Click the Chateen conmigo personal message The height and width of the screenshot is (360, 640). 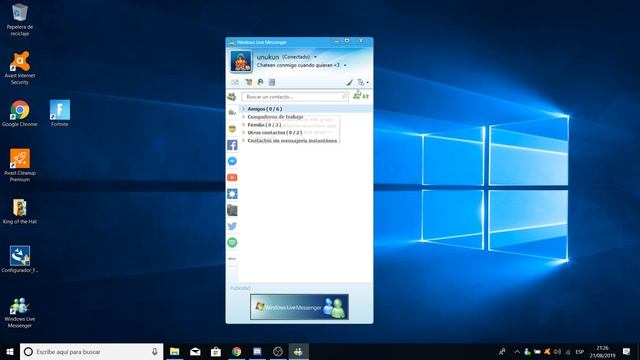click(x=298, y=65)
